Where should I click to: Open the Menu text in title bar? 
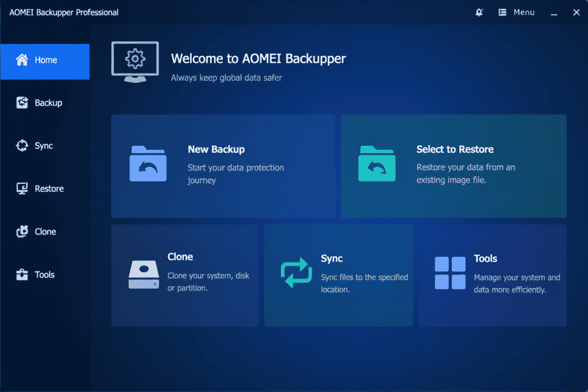[x=524, y=12]
